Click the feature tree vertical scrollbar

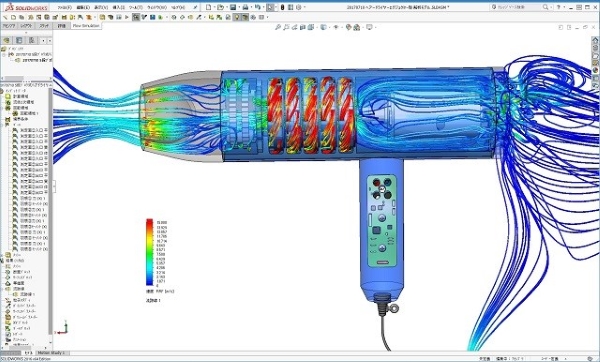click(50, 217)
